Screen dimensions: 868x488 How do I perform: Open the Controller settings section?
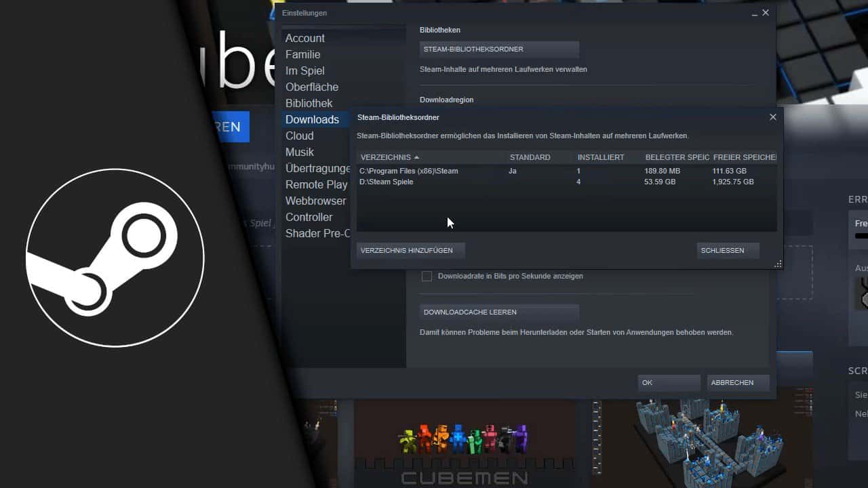pos(309,217)
